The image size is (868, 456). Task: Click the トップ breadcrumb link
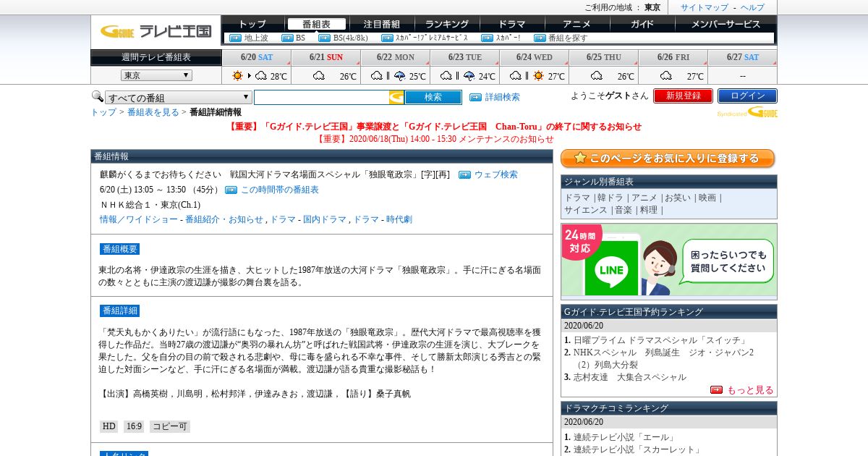pyautogui.click(x=103, y=112)
